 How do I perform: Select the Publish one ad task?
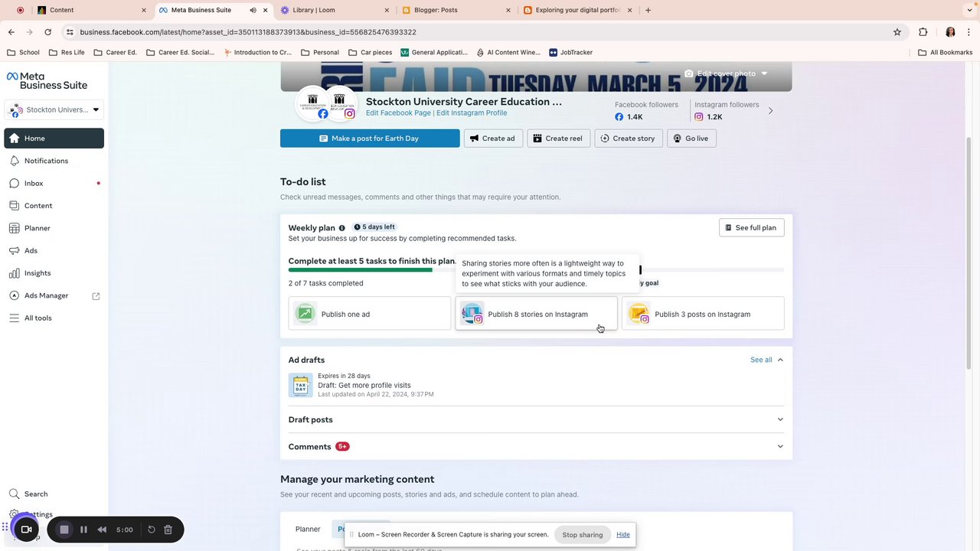coord(370,314)
